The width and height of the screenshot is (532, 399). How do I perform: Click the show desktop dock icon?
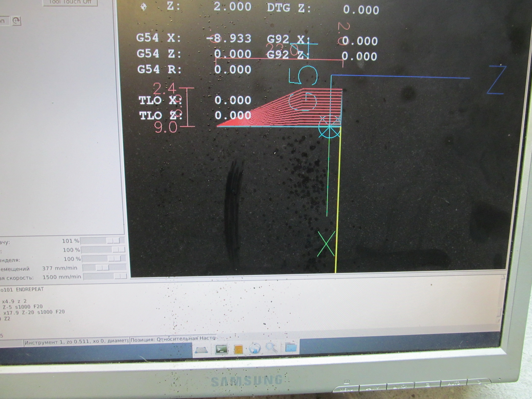click(201, 350)
